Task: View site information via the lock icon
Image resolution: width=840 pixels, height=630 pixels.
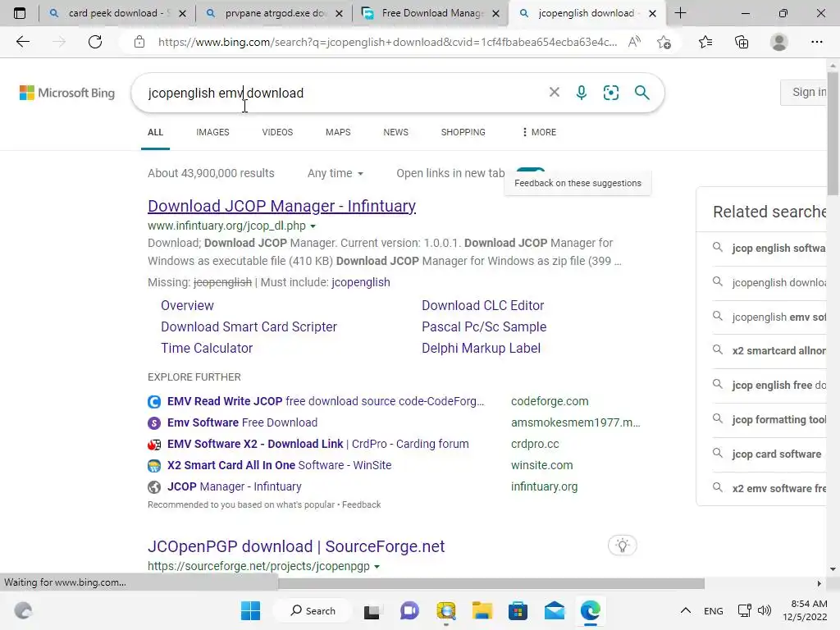Action: click(139, 42)
